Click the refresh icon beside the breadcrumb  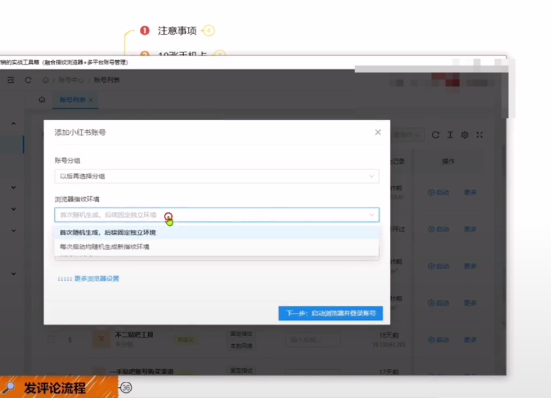(x=28, y=80)
